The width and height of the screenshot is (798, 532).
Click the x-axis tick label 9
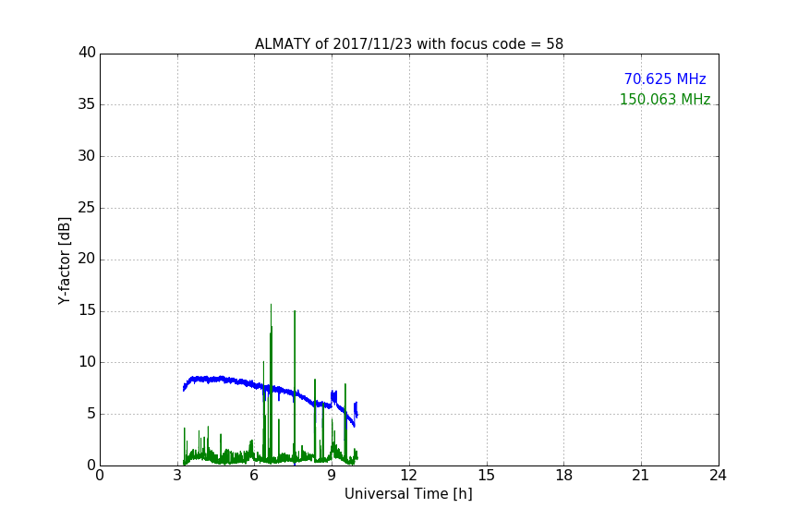point(332,476)
